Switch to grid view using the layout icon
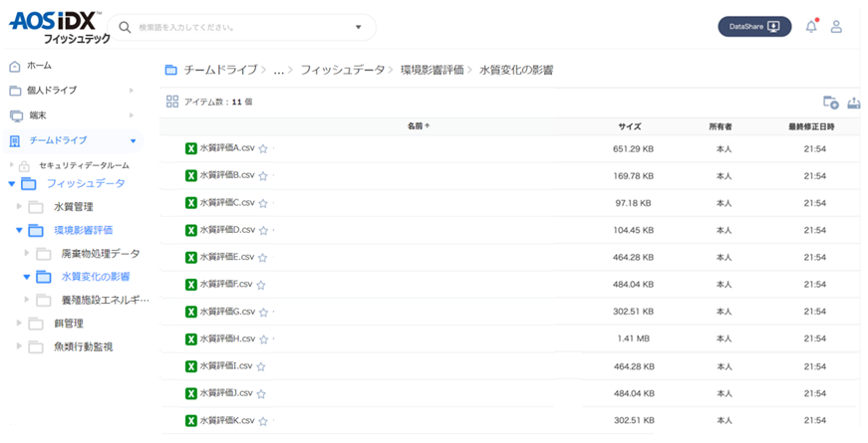The width and height of the screenshot is (868, 443). [x=172, y=102]
